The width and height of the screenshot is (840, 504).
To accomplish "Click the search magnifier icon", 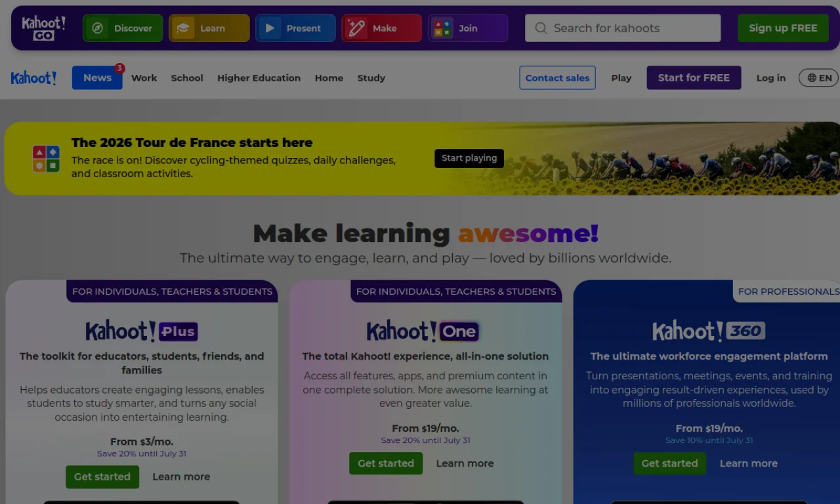I will [x=541, y=28].
